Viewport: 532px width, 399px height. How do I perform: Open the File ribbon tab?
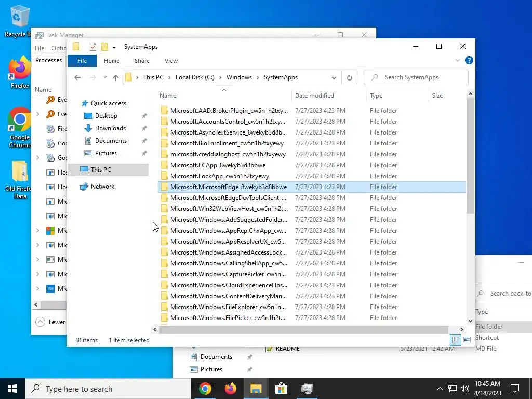tap(82, 61)
